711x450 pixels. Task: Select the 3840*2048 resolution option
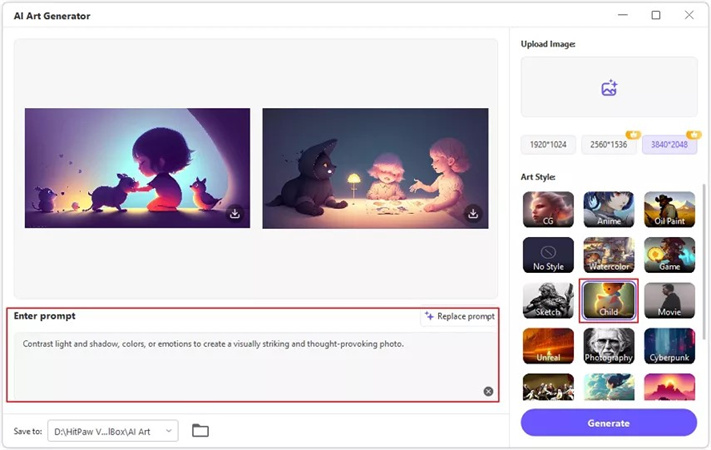point(669,145)
